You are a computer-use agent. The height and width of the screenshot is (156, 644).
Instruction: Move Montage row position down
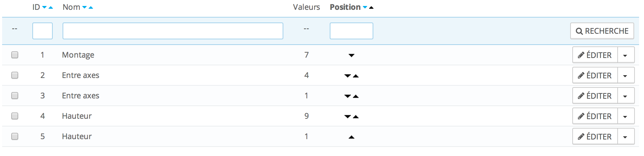[x=352, y=55]
